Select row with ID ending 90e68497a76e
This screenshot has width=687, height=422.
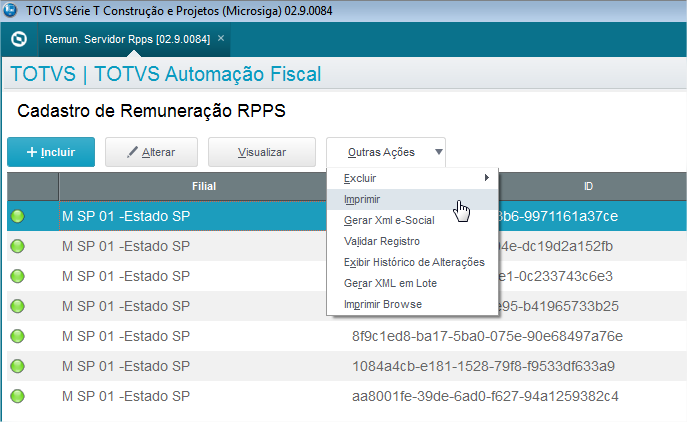(347, 336)
